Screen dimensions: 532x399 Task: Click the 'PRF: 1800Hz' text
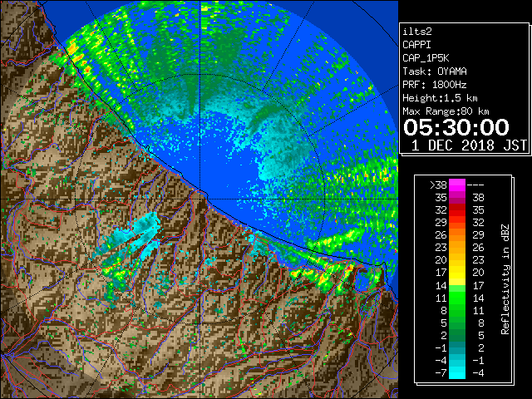click(435, 85)
